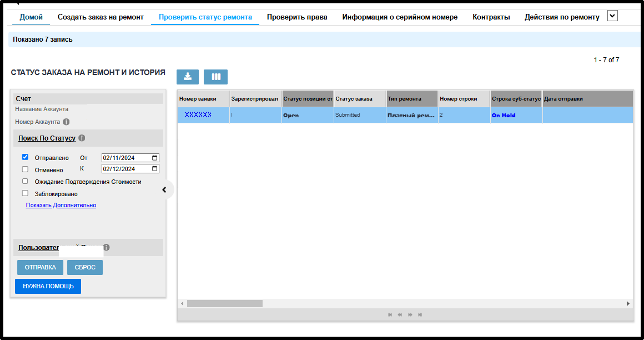The height and width of the screenshot is (340, 644).
Task: Collapse the left filter panel chevron
Action: [164, 190]
